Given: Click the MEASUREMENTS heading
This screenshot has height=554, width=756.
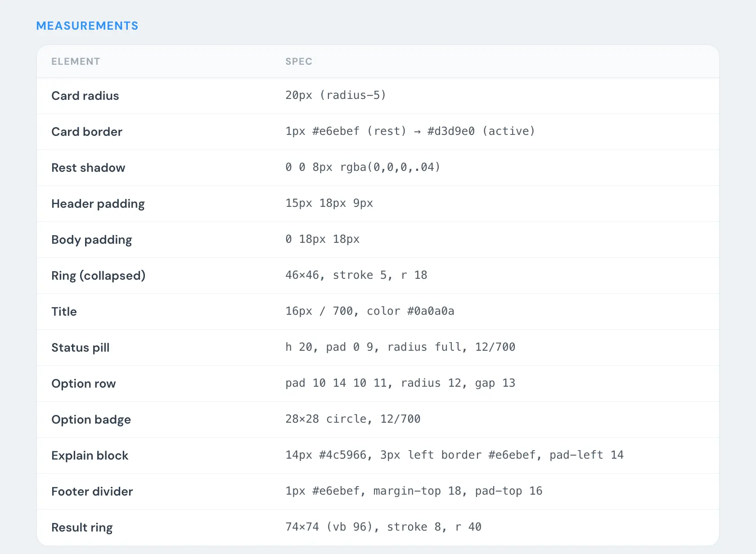Looking at the screenshot, I should [x=87, y=26].
